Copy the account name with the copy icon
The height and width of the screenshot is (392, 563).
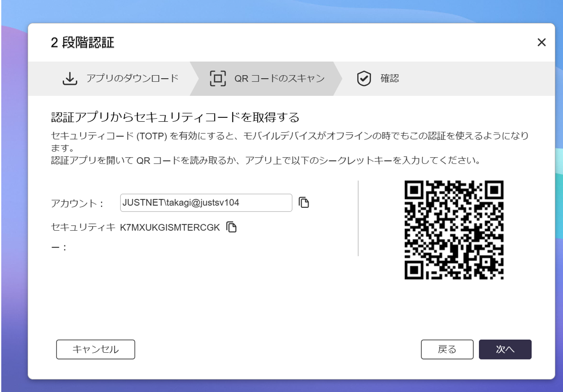coord(304,203)
